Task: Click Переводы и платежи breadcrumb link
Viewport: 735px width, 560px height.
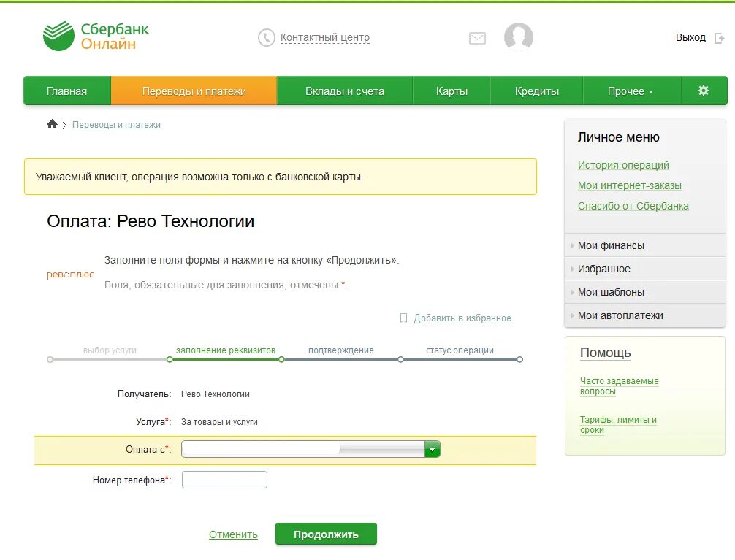Action: pos(116,125)
